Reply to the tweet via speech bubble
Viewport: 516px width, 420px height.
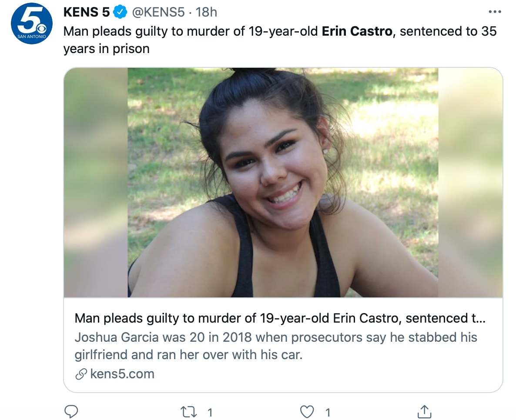click(71, 411)
